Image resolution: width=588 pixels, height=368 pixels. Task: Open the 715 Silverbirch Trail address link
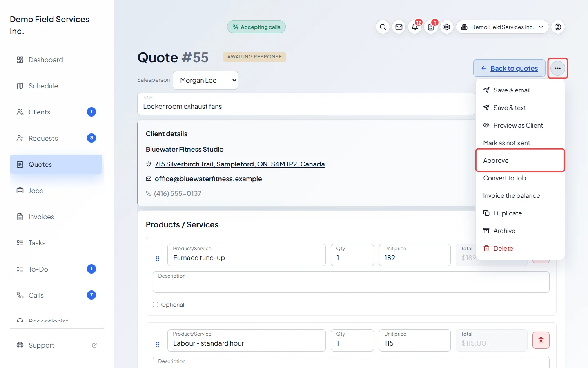(x=240, y=164)
